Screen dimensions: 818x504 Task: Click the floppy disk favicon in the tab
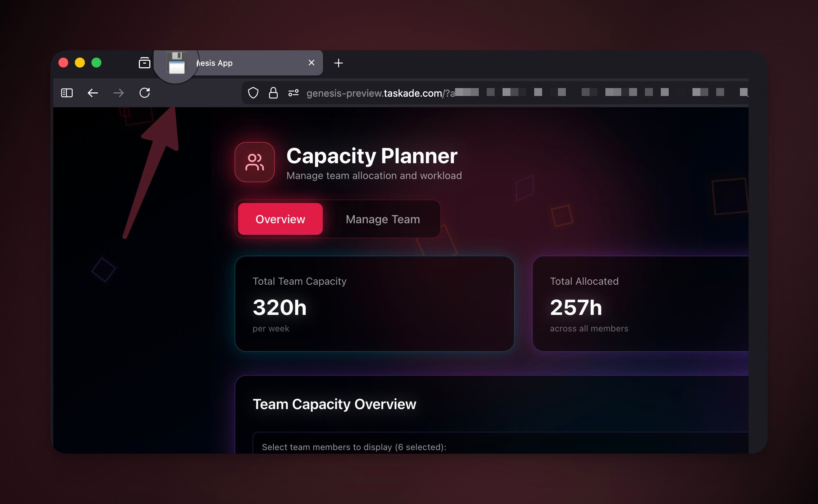click(x=176, y=64)
